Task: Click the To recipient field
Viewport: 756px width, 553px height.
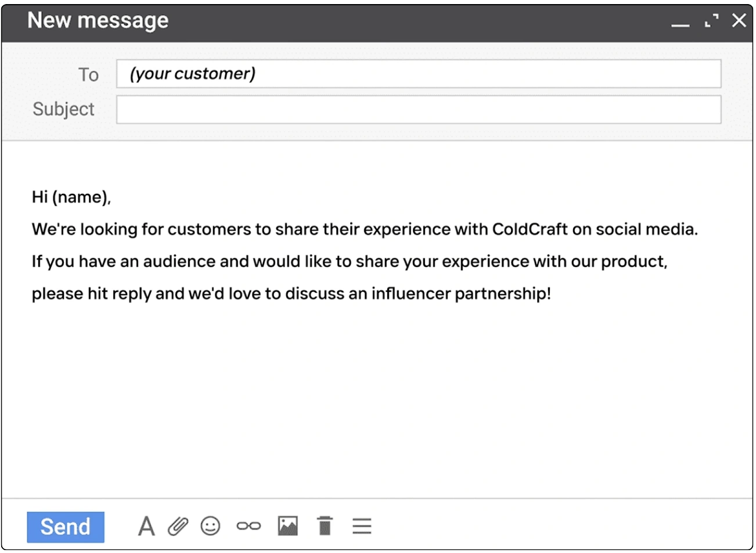Action: tap(419, 74)
